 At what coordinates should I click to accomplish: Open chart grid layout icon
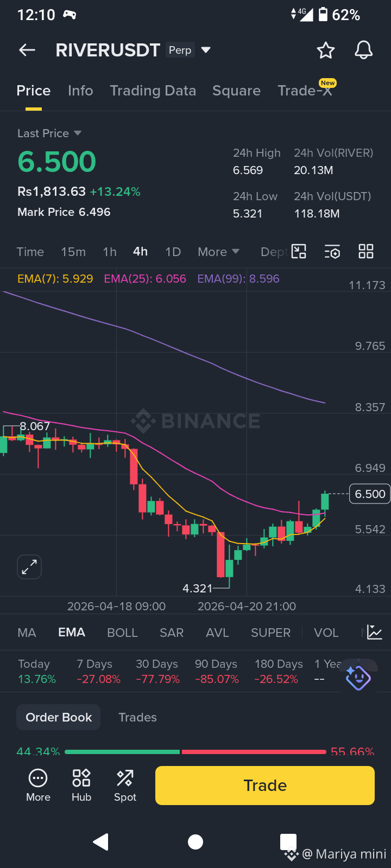tap(366, 251)
